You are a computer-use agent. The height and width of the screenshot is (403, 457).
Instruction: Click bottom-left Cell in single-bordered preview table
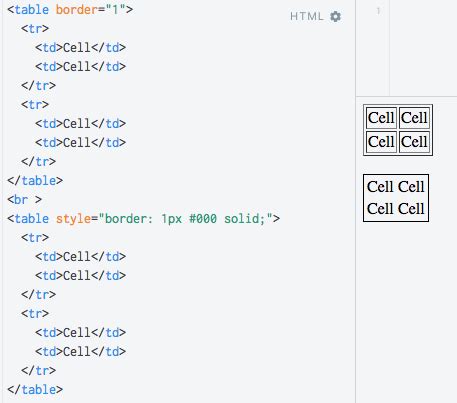[380, 209]
